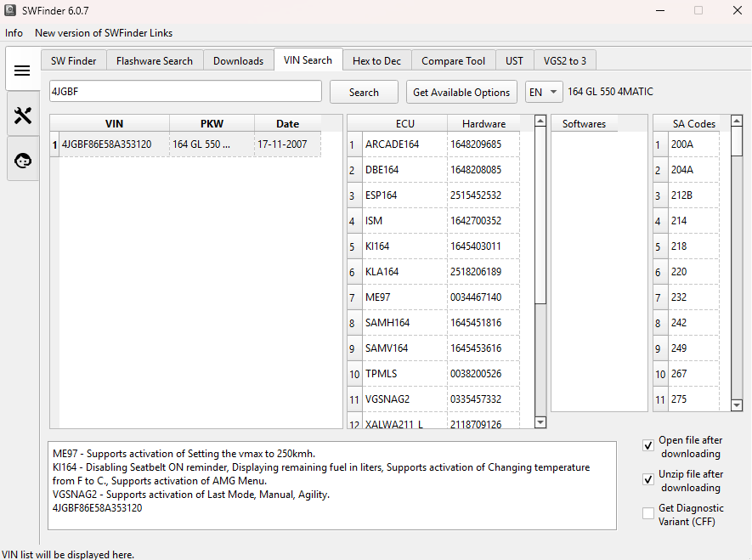Select VIN row 4JGBF86E58A353120
The width and height of the screenshot is (752, 560).
[x=114, y=144]
